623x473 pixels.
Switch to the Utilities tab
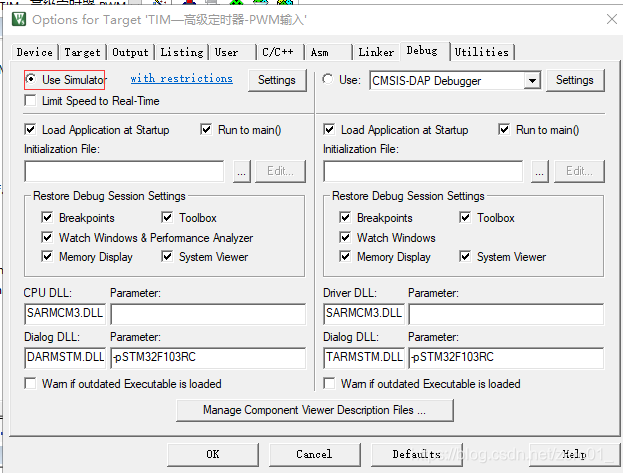(482, 52)
